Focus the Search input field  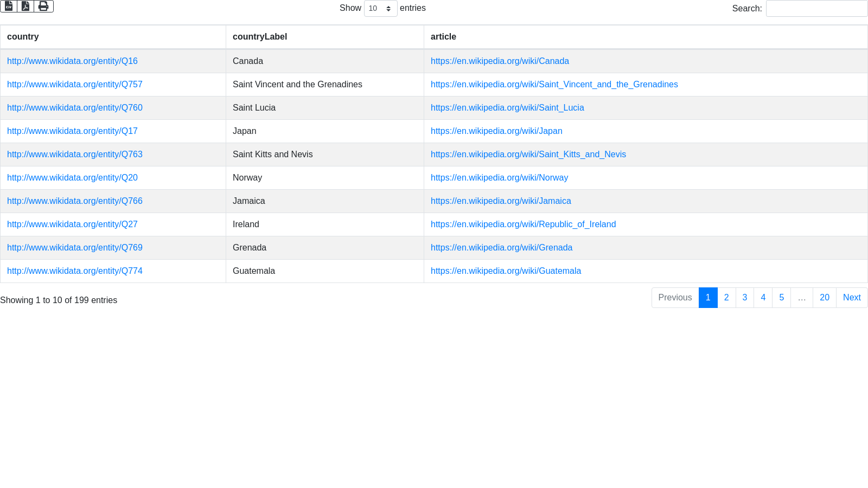(x=816, y=9)
